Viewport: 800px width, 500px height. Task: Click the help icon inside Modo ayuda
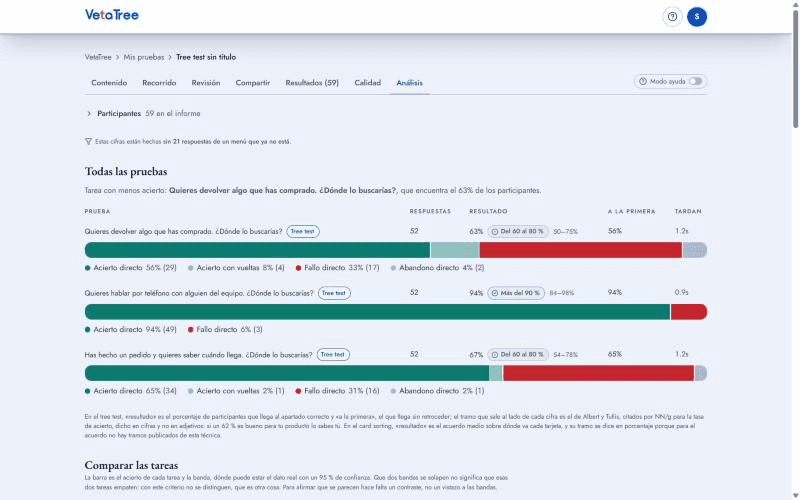coord(643,82)
